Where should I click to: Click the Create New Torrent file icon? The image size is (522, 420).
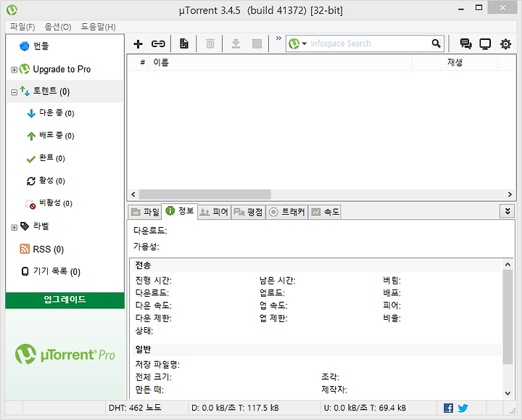pyautogui.click(x=183, y=44)
